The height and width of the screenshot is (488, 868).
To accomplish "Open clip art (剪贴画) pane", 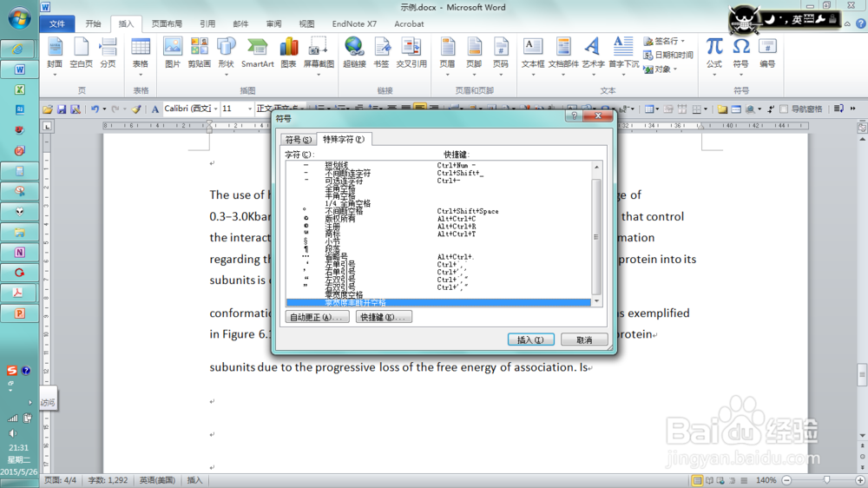I will 200,54.
